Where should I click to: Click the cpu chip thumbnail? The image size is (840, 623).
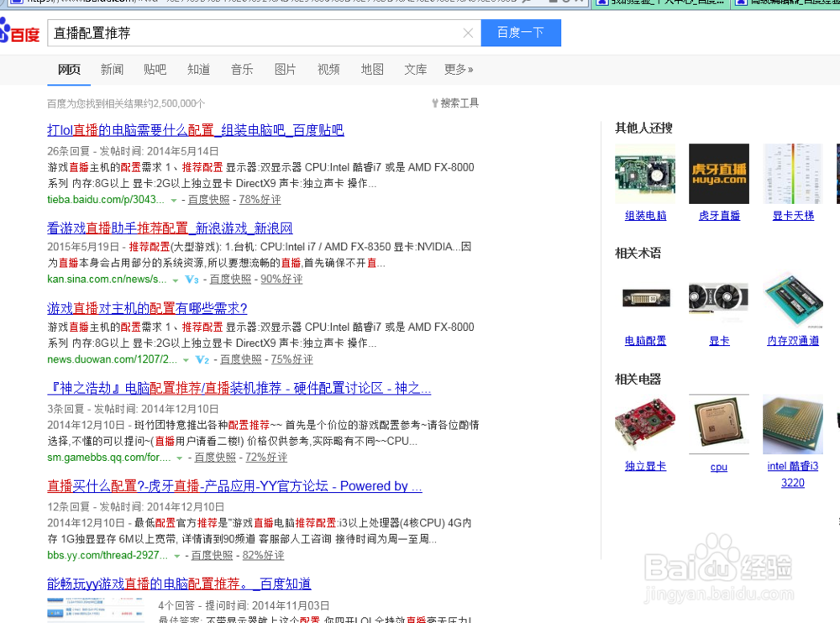click(719, 424)
